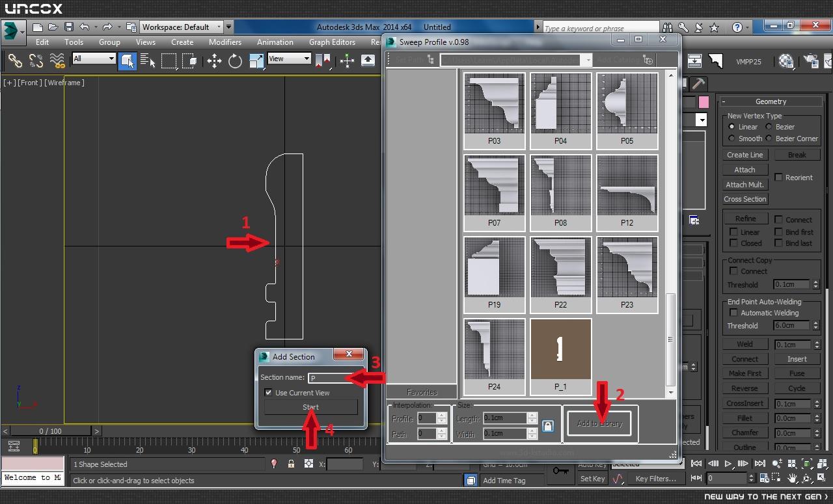The width and height of the screenshot is (833, 504).
Task: Open the reference coordinate View dropdown
Action: 289,59
